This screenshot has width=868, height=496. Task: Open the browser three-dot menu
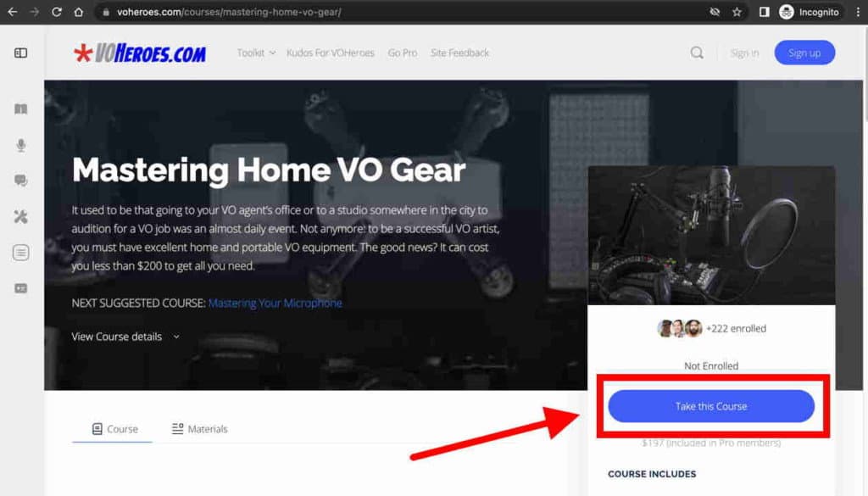pyautogui.click(x=858, y=12)
